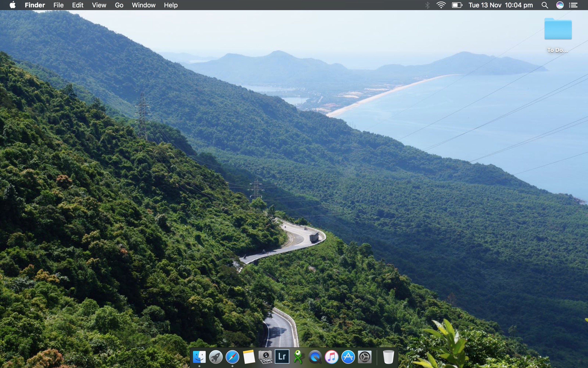588x368 pixels.
Task: Open the Finder application menu
Action: click(x=35, y=5)
